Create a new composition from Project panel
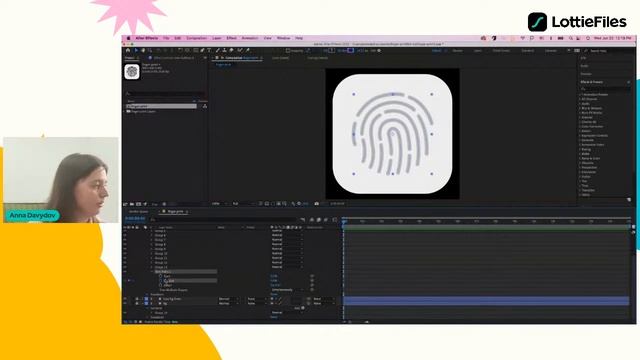Screen dimensions: 640x360 (x=139, y=204)
